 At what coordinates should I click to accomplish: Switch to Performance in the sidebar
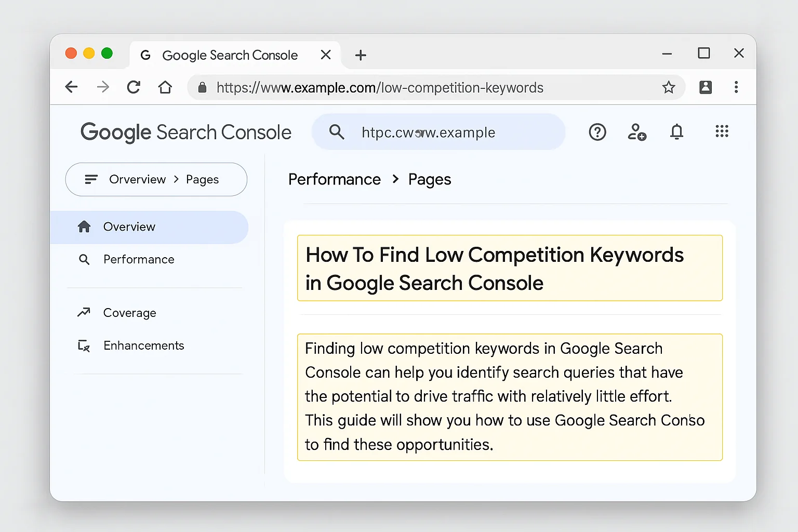(x=138, y=259)
